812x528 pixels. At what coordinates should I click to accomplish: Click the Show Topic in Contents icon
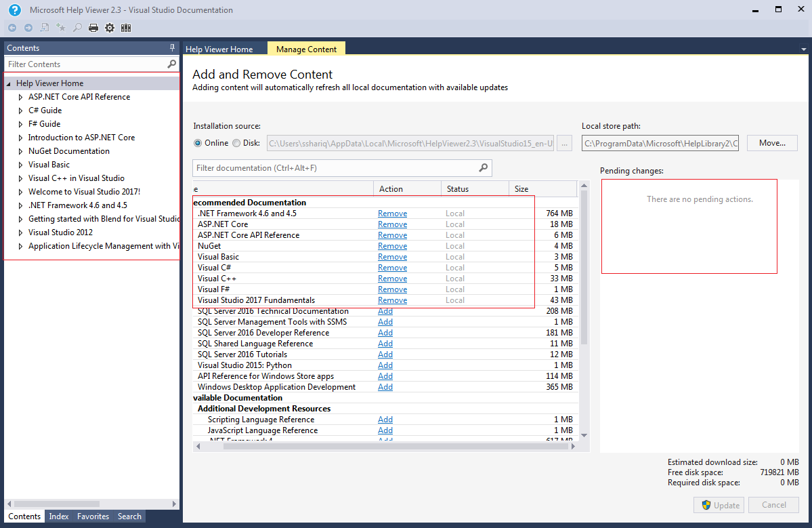pos(45,28)
